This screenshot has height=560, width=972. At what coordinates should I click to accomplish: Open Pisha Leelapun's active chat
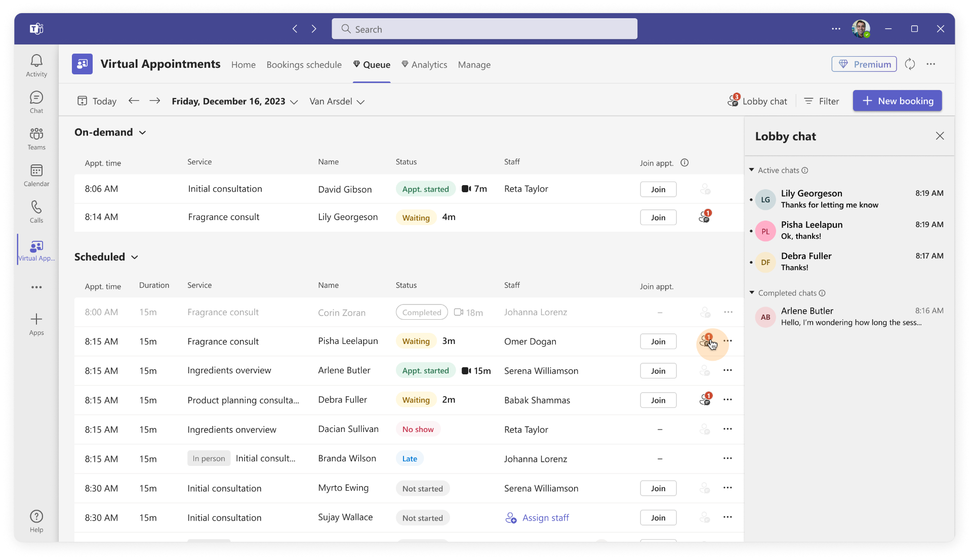(x=849, y=230)
